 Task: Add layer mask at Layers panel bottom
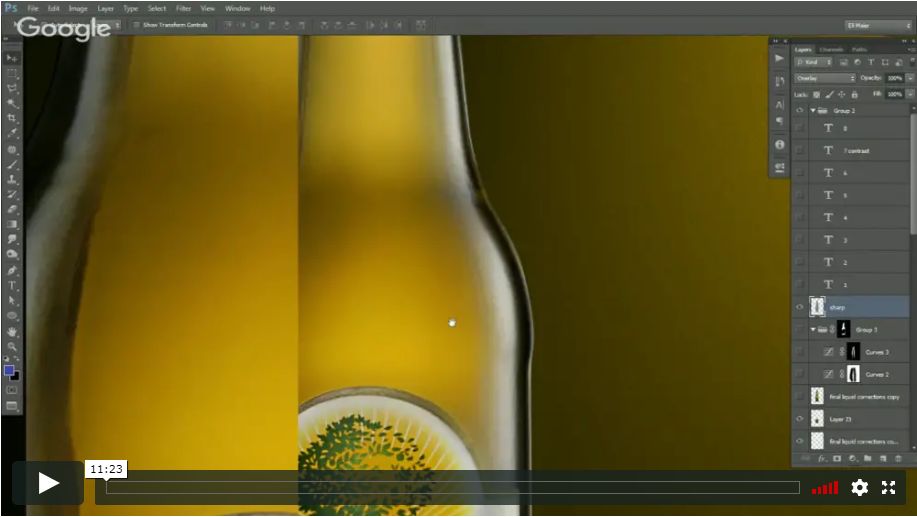point(837,459)
